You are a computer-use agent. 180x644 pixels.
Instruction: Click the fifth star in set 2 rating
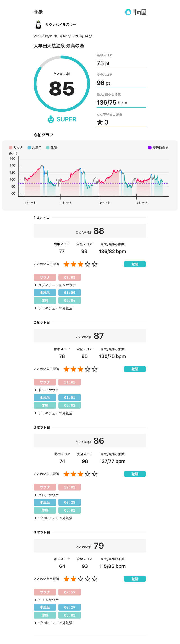pos(95,369)
